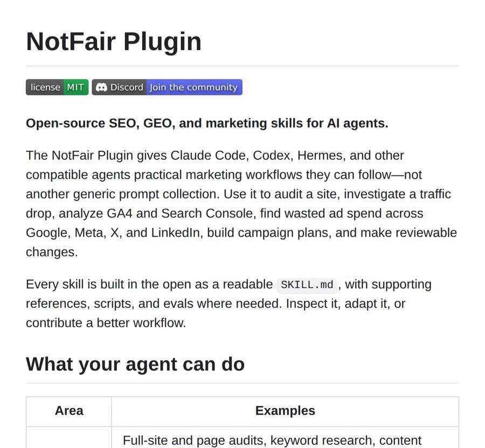
Task: Open the 'Join the community' Discord link
Action: (194, 87)
